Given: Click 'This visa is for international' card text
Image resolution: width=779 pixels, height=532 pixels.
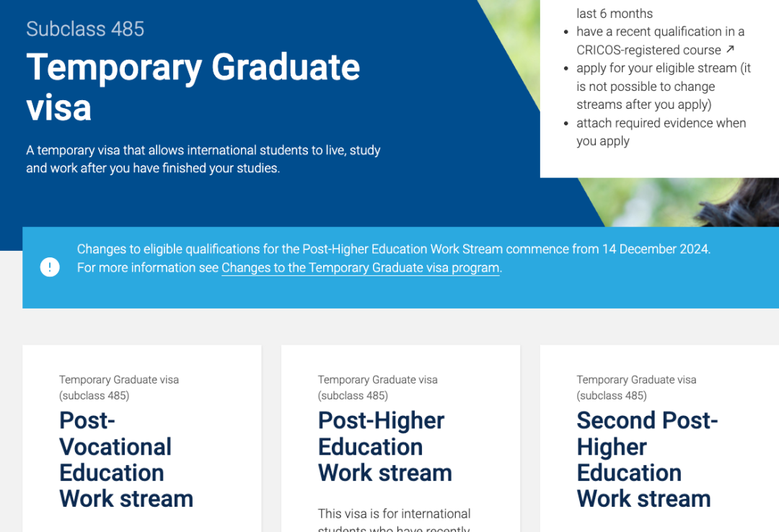Looking at the screenshot, I should pyautogui.click(x=394, y=514).
